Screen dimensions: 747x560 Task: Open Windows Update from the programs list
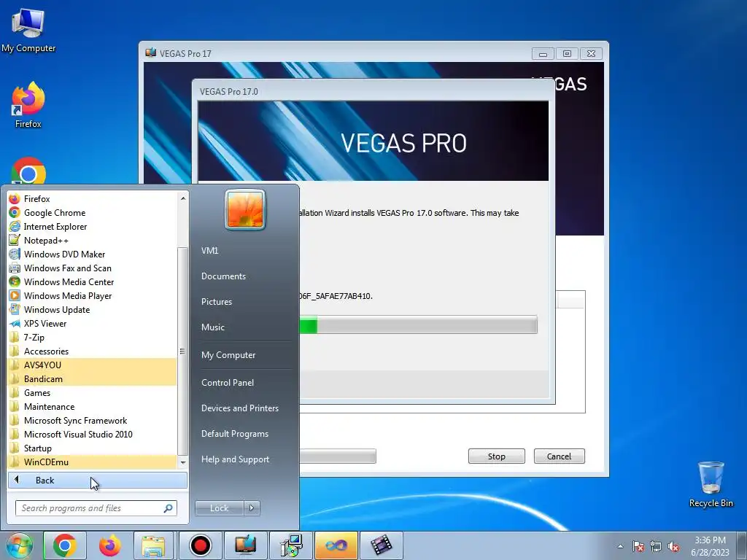[92, 309]
